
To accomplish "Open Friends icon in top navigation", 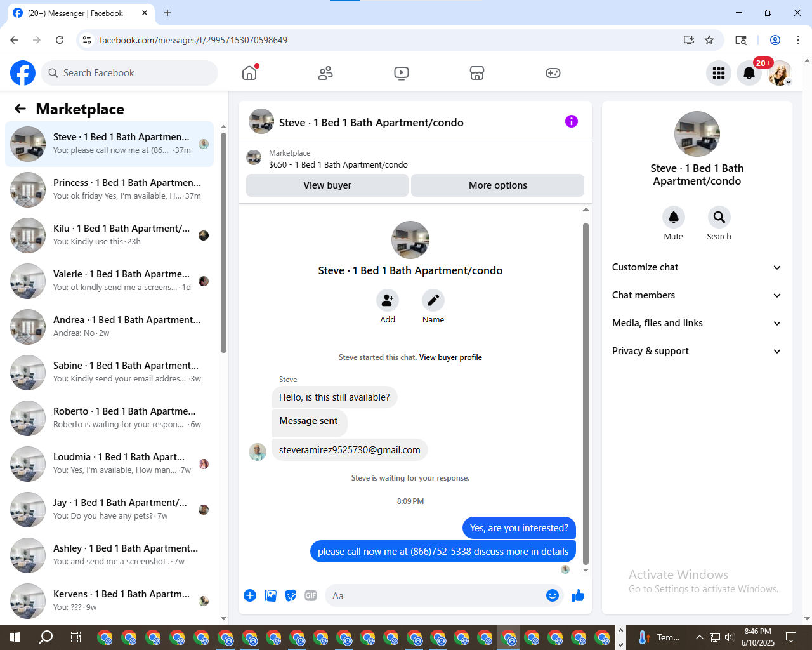I will pos(325,73).
